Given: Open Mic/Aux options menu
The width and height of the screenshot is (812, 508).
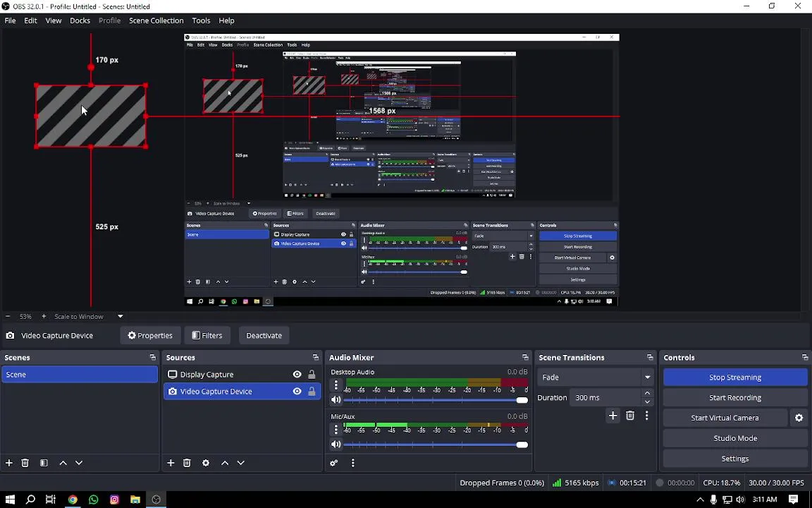Looking at the screenshot, I should point(336,429).
